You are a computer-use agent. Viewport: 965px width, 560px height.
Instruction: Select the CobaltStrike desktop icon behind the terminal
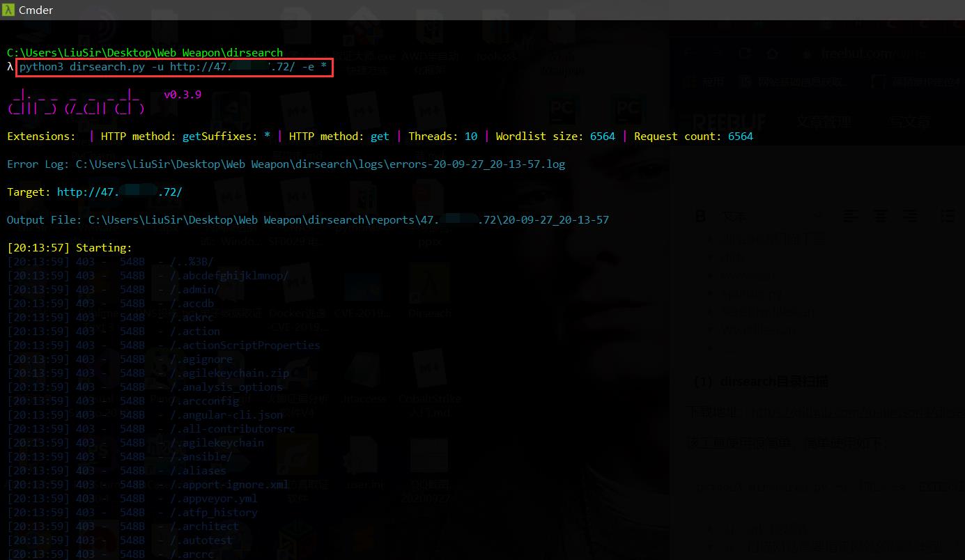pos(430,383)
